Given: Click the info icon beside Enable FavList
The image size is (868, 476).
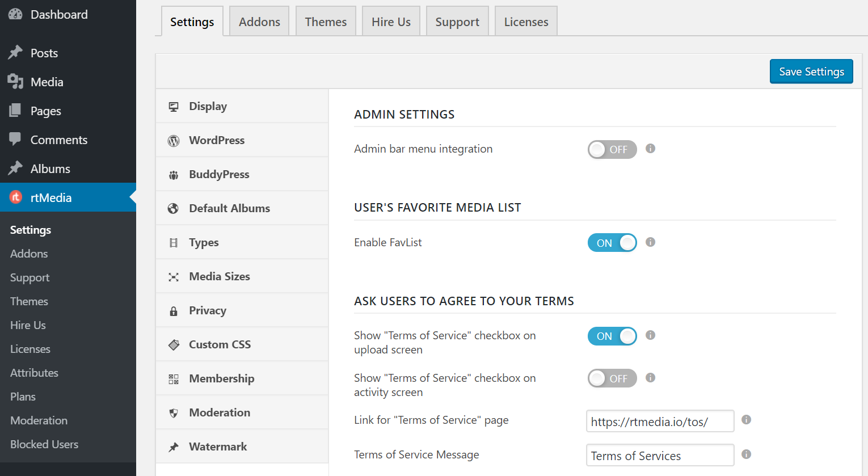Looking at the screenshot, I should click(650, 242).
